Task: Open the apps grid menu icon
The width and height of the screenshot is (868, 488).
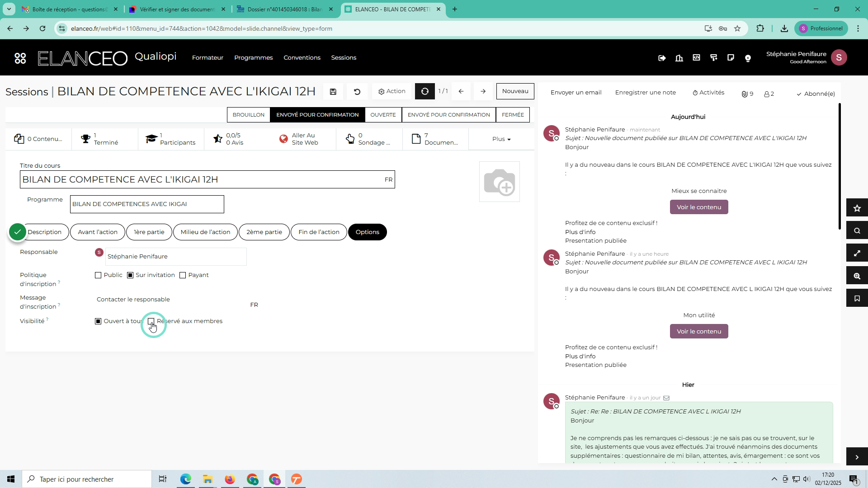Action: click(x=20, y=58)
